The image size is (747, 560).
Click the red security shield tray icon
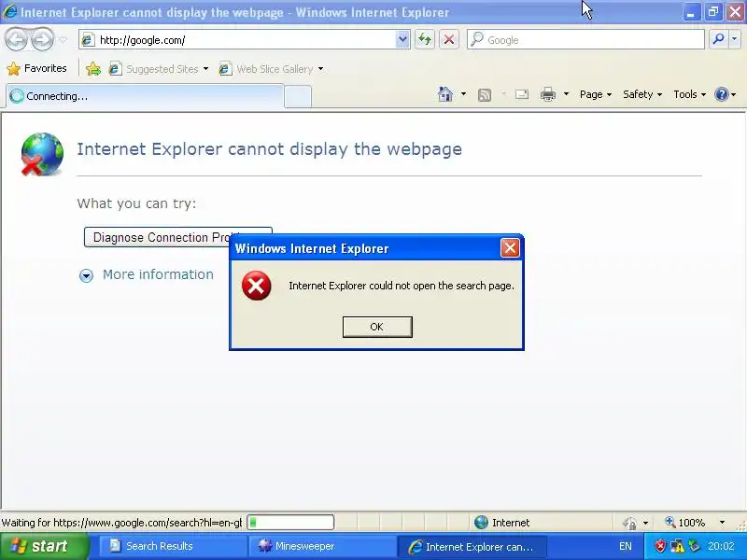point(660,546)
